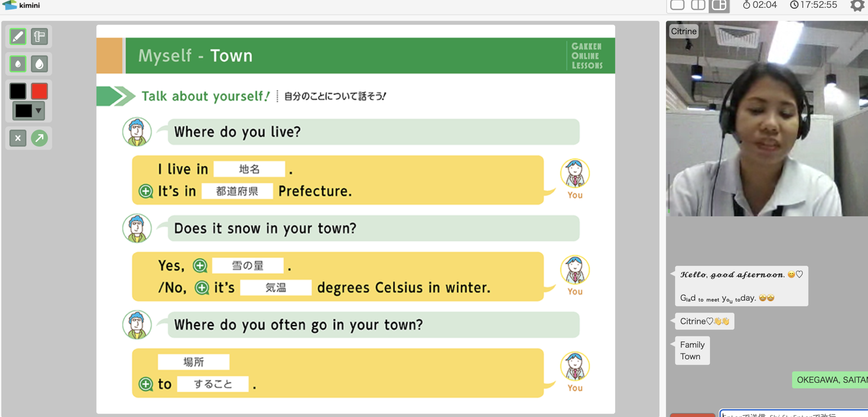
Task: Pick the red color swatch
Action: (39, 91)
